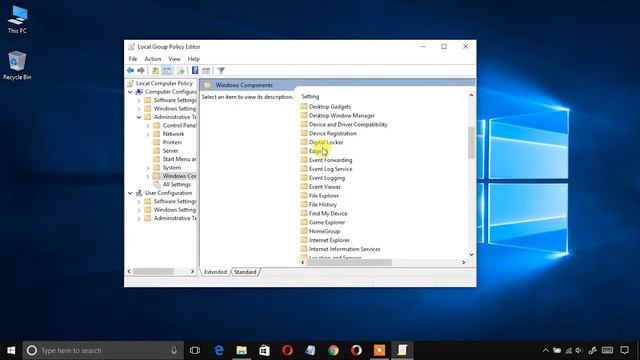Click the Setting column header
This screenshot has height=360, width=640.
point(310,97)
